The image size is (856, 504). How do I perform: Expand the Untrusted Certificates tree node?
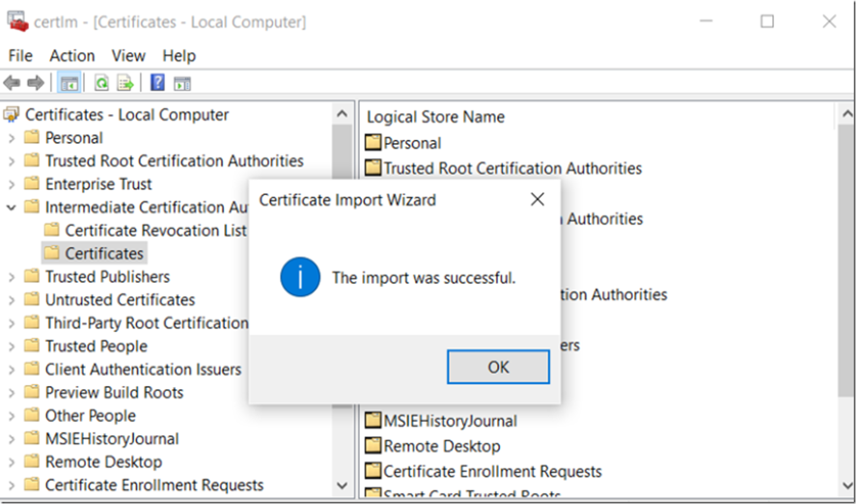[x=12, y=300]
